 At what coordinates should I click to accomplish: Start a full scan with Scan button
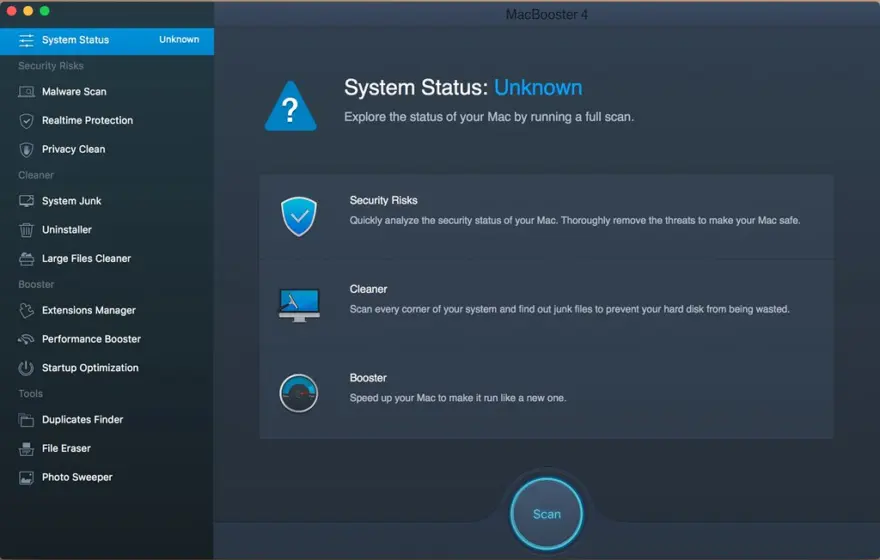pos(547,514)
